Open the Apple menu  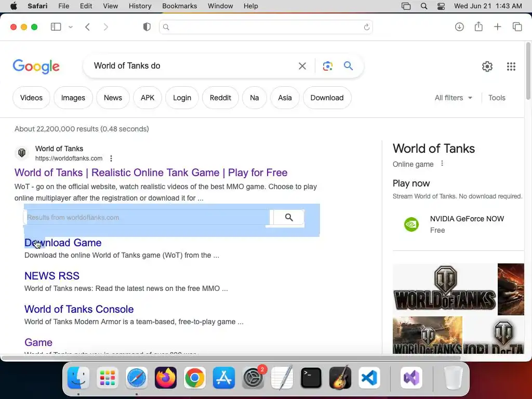point(14,6)
